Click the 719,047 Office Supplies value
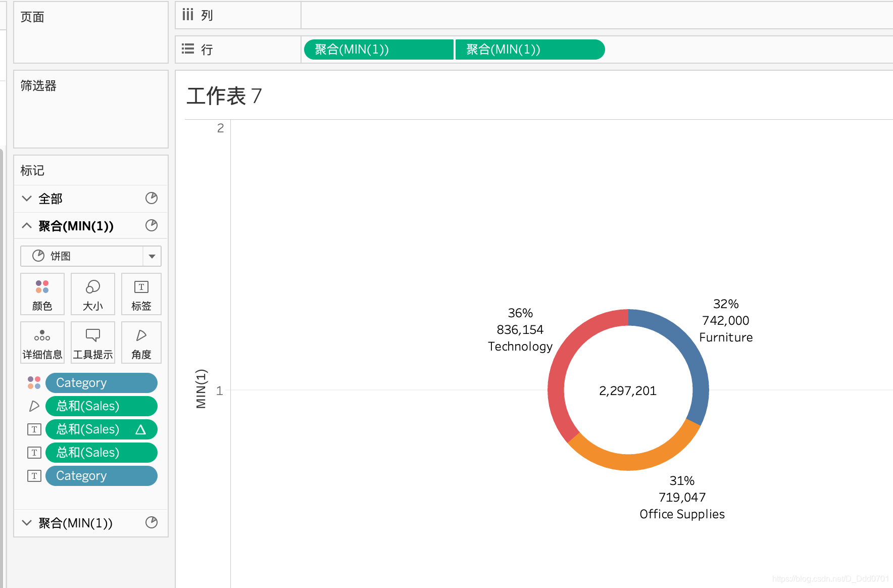This screenshot has width=893, height=588. pos(682,498)
